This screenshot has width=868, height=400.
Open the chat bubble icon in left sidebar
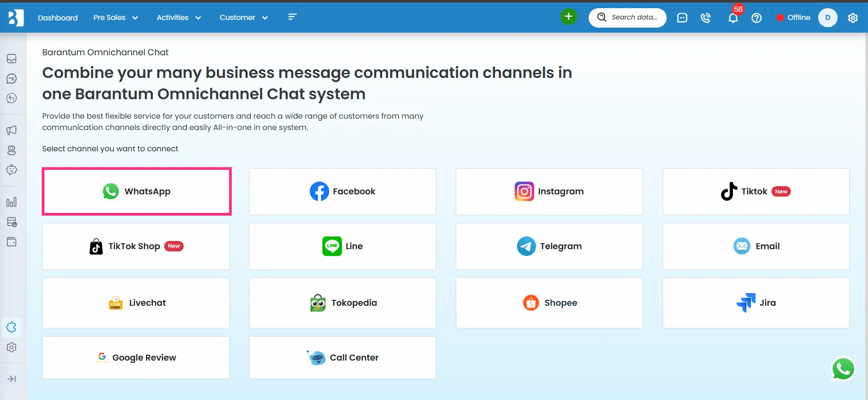(x=12, y=79)
